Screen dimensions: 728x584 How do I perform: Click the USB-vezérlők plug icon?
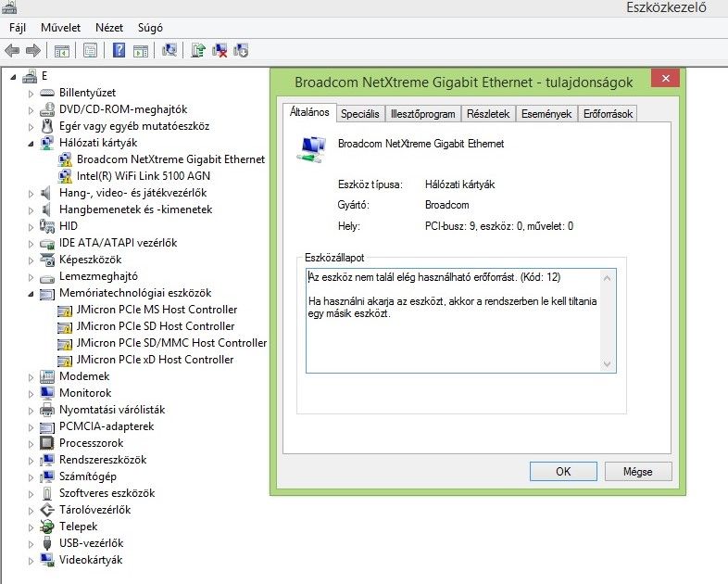coord(47,543)
